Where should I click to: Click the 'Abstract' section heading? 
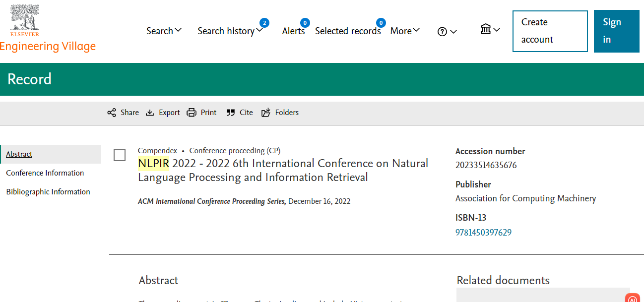click(x=158, y=280)
